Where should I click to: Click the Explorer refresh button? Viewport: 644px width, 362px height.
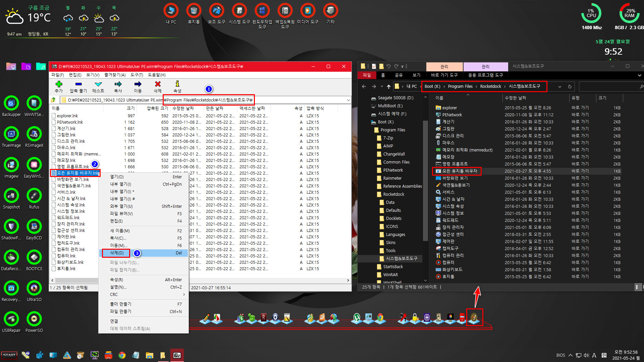(570, 87)
